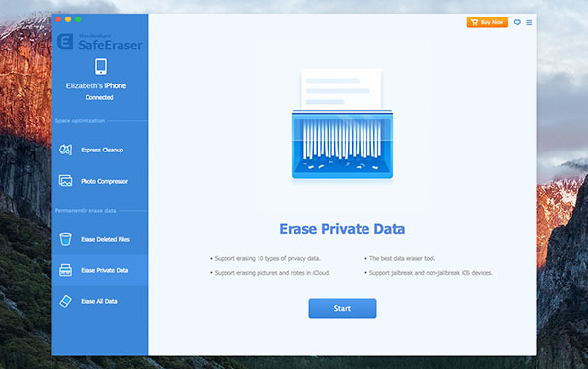Open the hamburger menu icon
588x369 pixels.
[x=529, y=23]
